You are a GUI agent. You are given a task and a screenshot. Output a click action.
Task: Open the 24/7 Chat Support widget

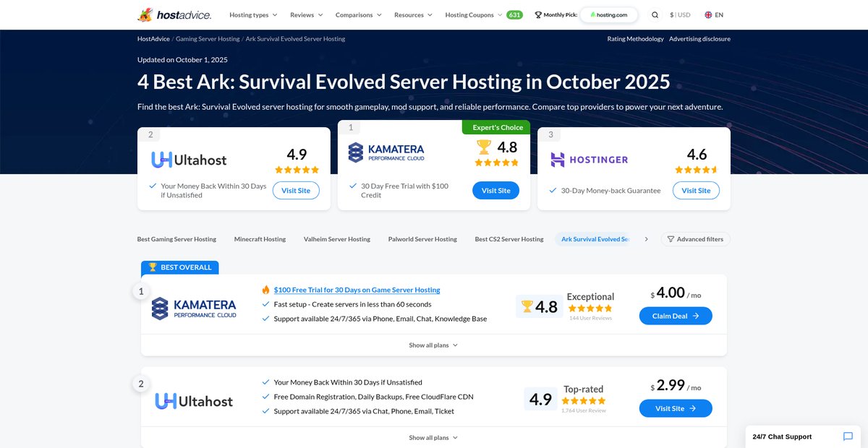click(803, 436)
